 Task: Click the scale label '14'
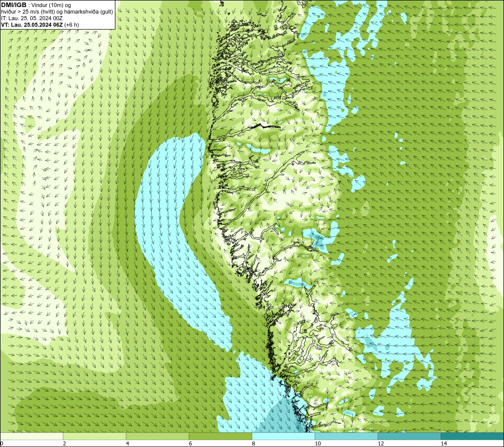pos(444,443)
